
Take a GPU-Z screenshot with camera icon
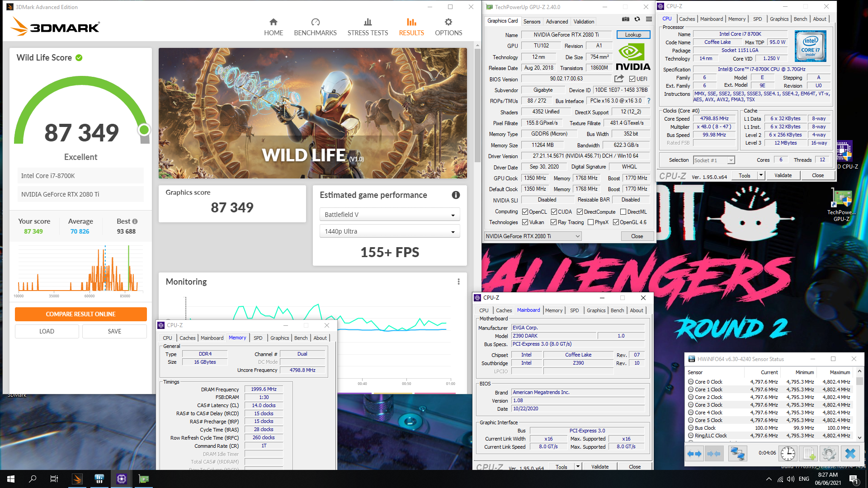pos(625,19)
